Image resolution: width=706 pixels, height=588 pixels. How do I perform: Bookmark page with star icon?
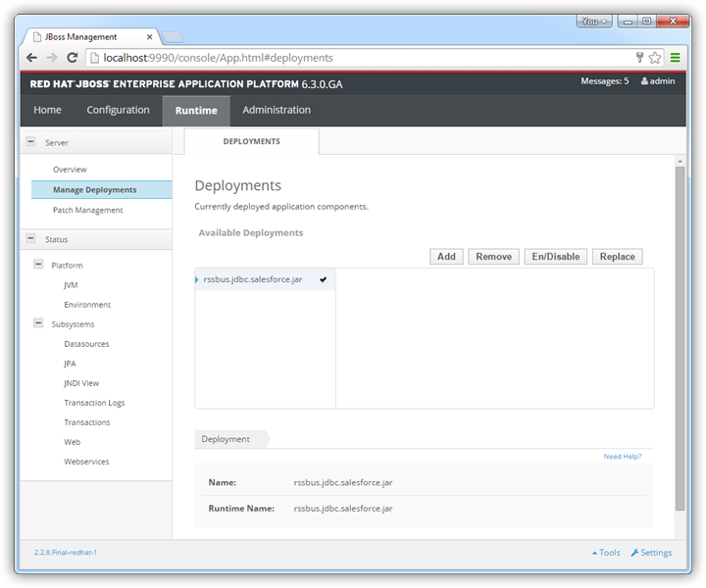point(655,58)
